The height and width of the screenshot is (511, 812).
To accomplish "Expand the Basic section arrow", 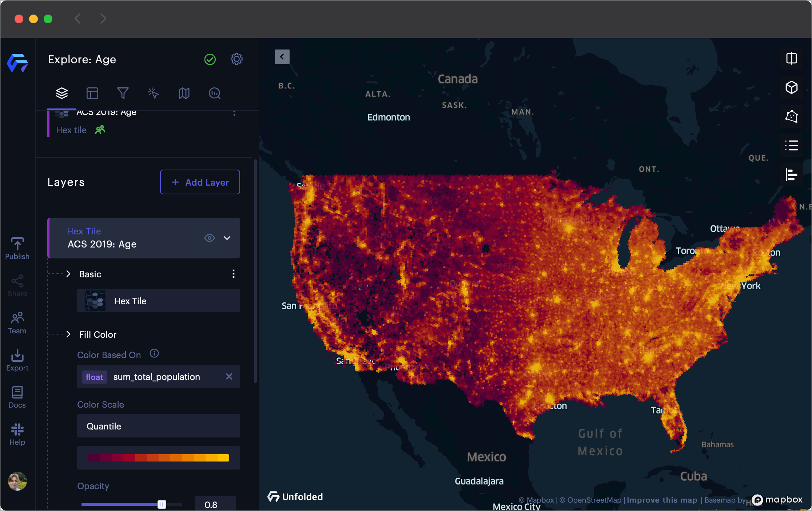I will tap(68, 274).
